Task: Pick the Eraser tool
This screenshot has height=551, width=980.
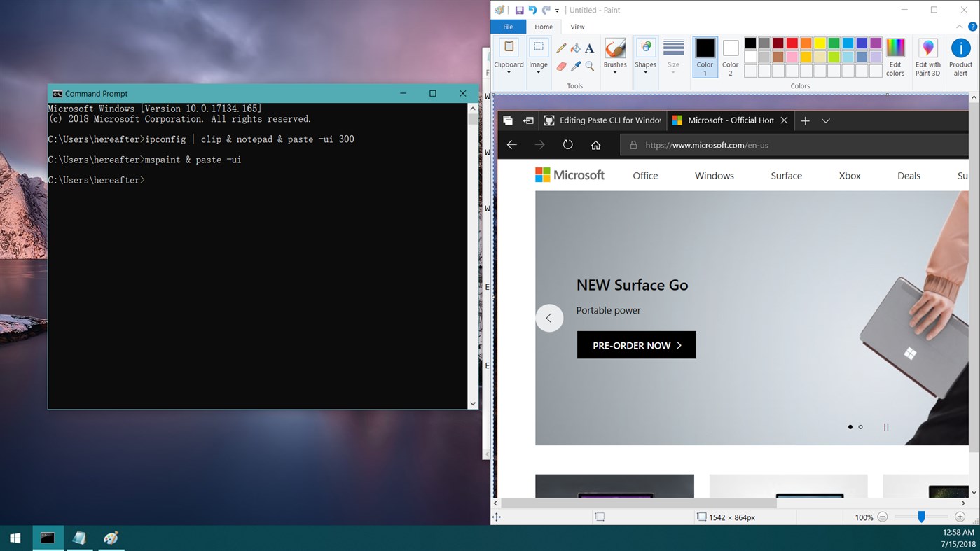Action: [560, 65]
